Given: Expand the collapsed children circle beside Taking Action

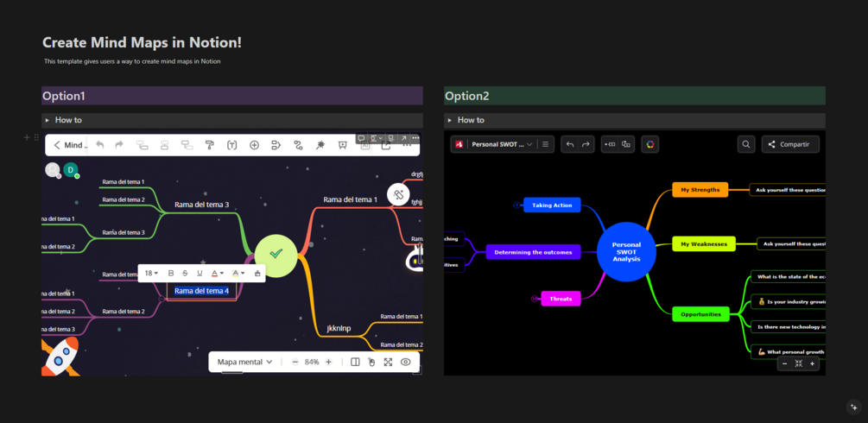Looking at the screenshot, I should pyautogui.click(x=517, y=205).
